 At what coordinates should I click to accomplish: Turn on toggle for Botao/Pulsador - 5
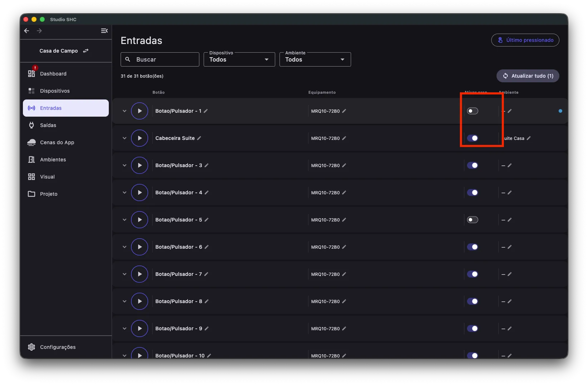click(x=472, y=220)
